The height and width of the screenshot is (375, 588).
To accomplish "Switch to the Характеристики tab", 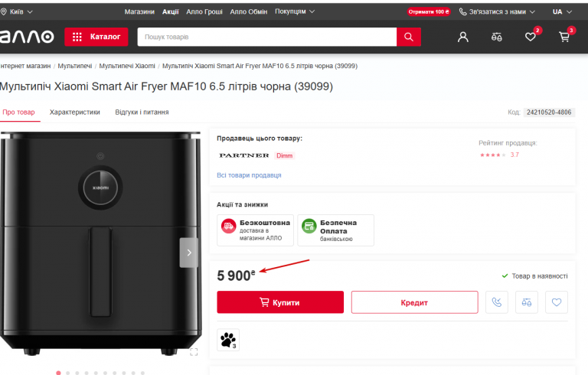I will (74, 112).
